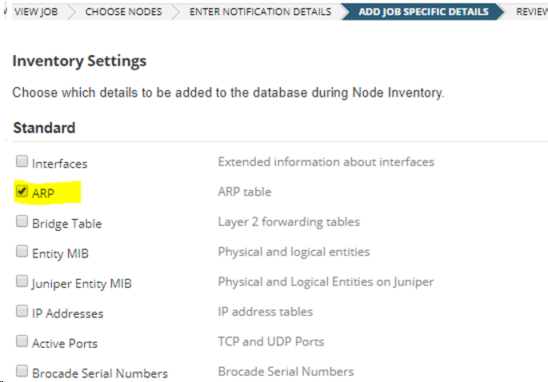The width and height of the screenshot is (548, 382).
Task: Click the Brocade Serial Numbers label
Action: pos(100,374)
